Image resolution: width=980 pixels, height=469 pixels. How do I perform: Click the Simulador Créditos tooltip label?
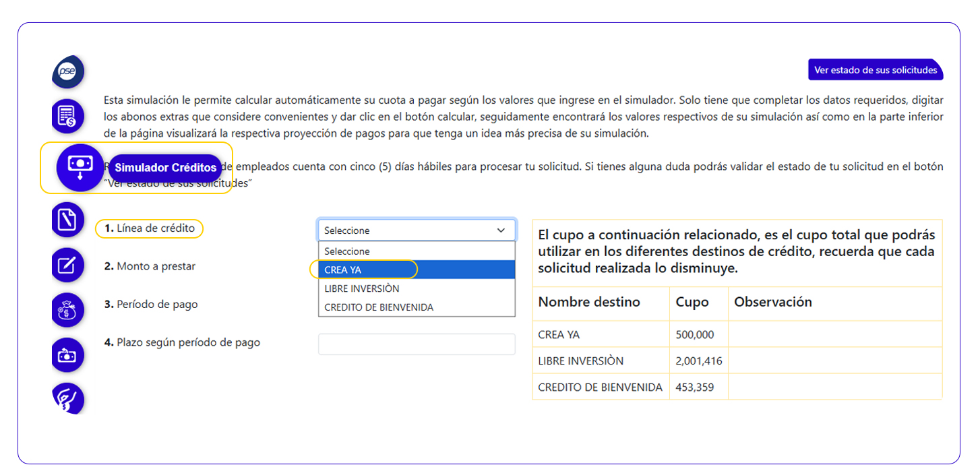[165, 168]
